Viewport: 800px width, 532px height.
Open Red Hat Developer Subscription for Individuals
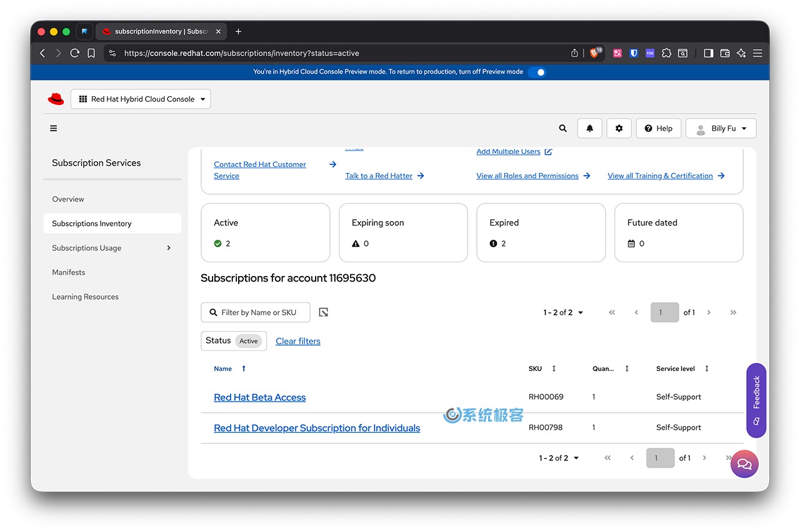tap(317, 428)
